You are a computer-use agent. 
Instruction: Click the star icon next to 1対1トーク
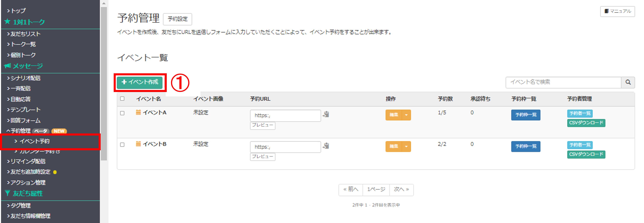(x=7, y=22)
